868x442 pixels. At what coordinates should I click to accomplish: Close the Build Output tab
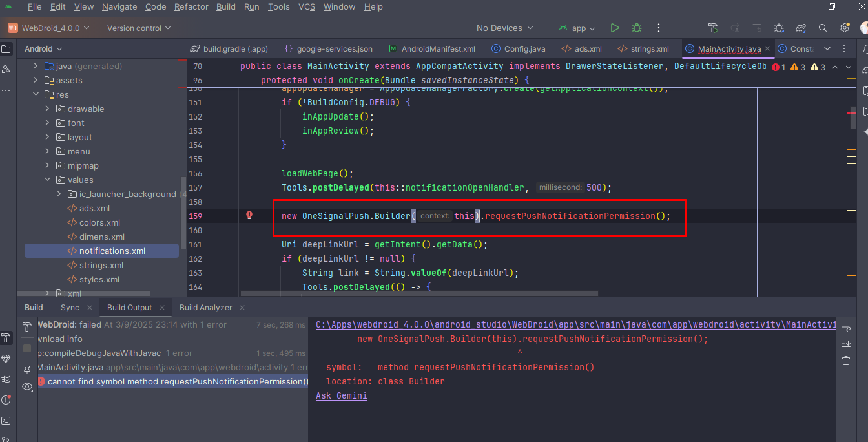click(x=161, y=308)
